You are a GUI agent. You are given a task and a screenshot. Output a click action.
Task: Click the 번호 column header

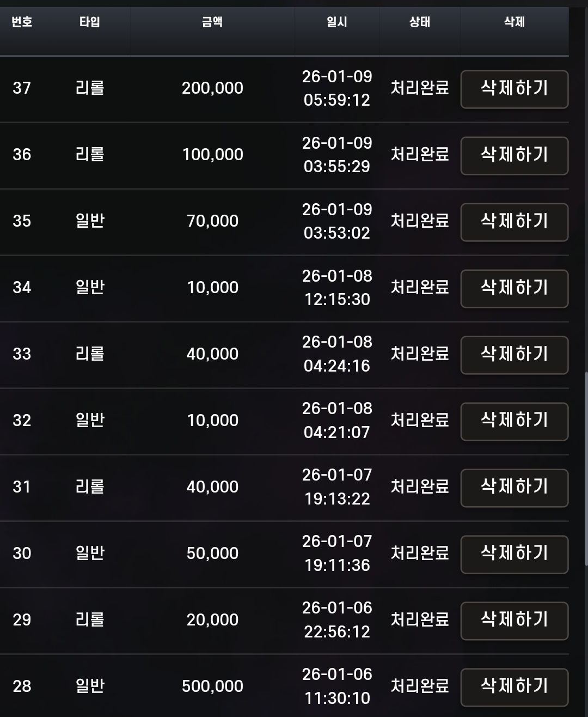coord(22,22)
